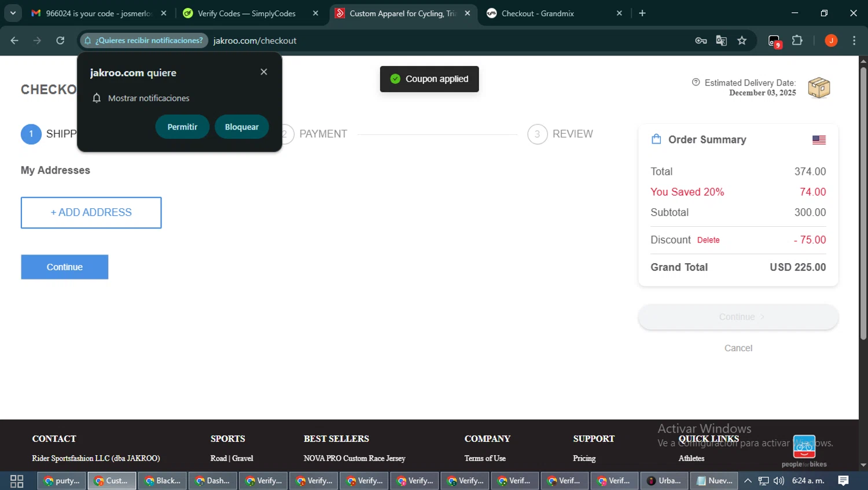Go forward to the next page
868x490 pixels.
click(37, 40)
